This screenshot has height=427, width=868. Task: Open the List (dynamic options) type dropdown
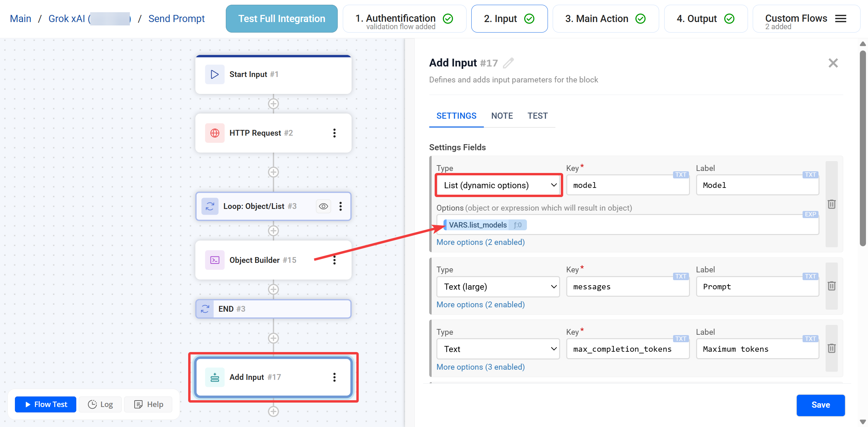tap(498, 185)
